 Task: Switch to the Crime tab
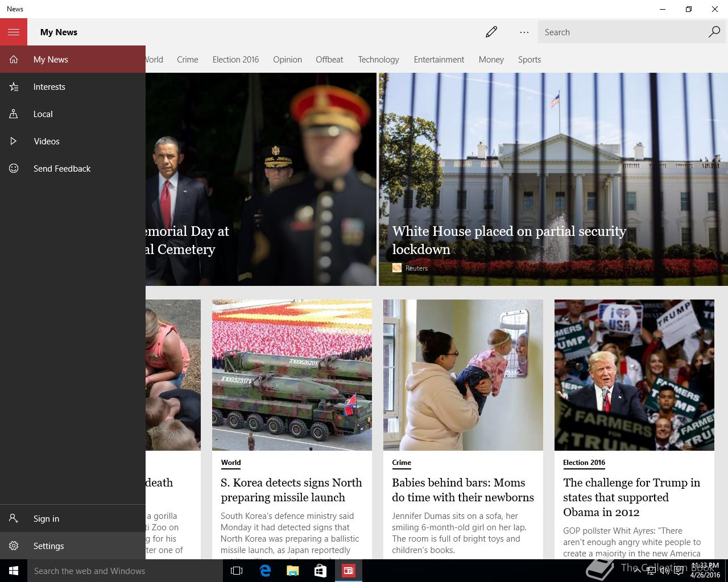click(x=188, y=59)
